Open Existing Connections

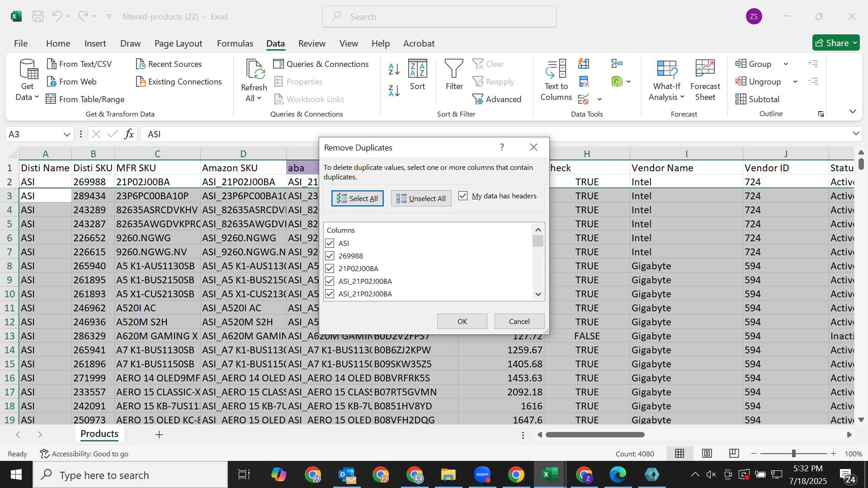[179, 81]
